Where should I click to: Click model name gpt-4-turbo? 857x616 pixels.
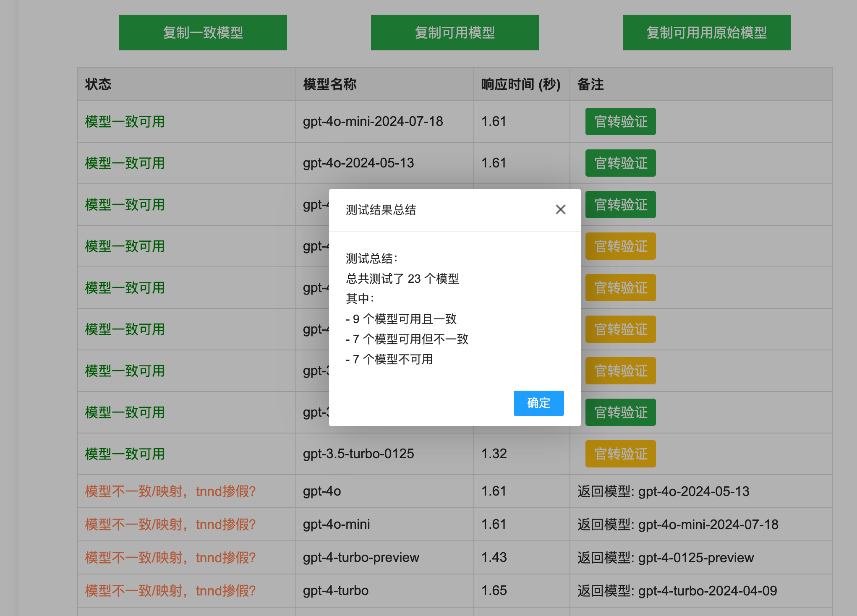(x=335, y=591)
